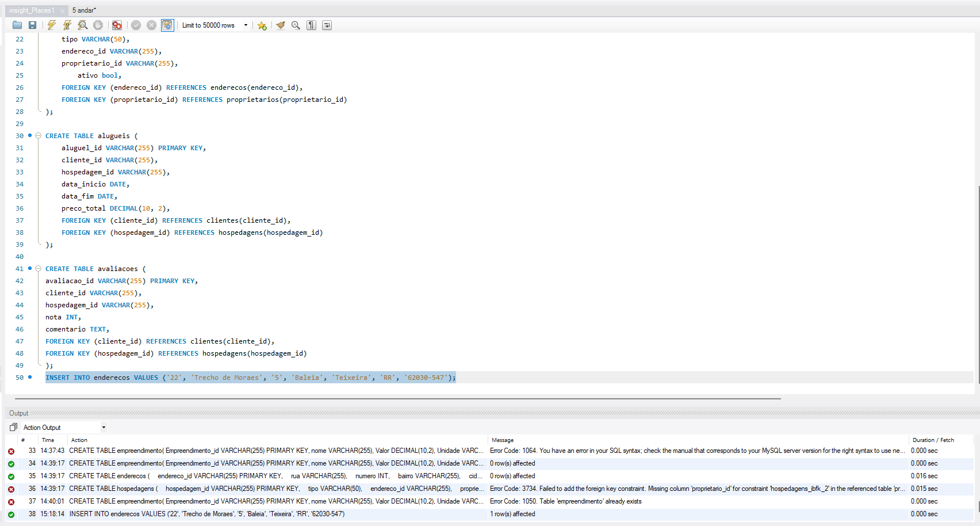Screen dimensions: 980x526
Task: Select output row 34 CREATE TABLE empreendimento
Action: [489, 463]
